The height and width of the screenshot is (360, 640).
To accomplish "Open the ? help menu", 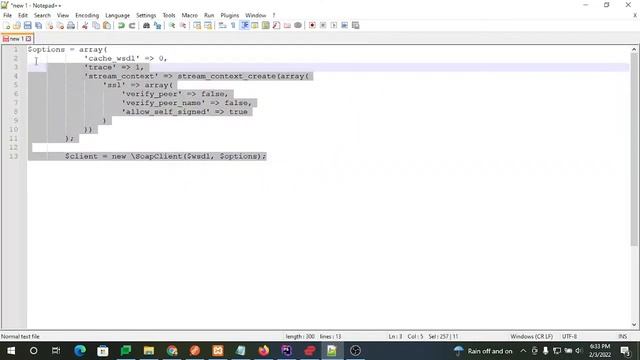I will pyautogui.click(x=274, y=15).
